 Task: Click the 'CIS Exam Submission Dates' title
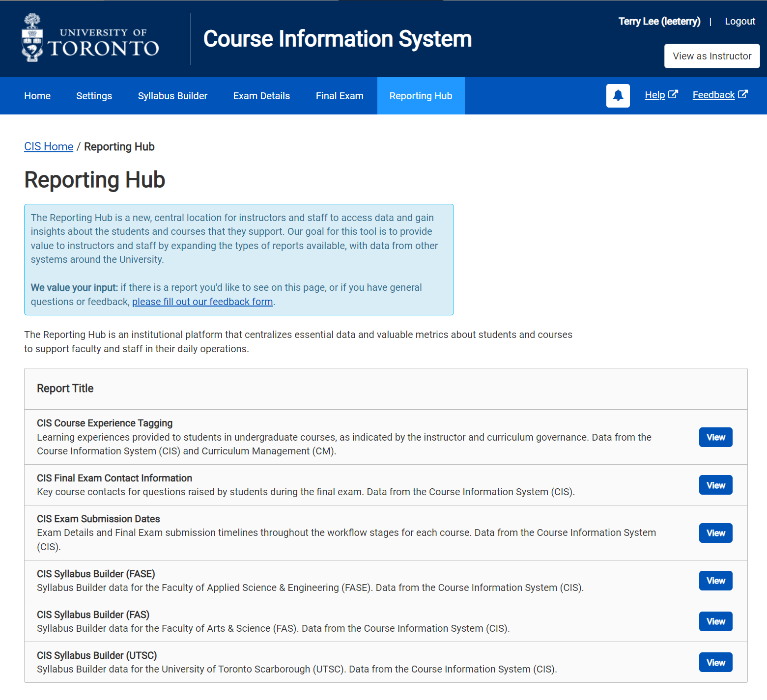click(98, 519)
